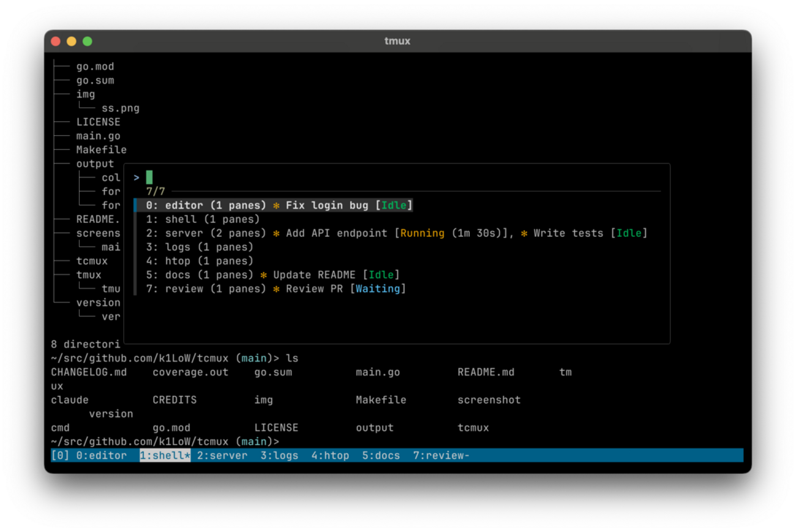Viewport: 796px width, 532px height.
Task: Click the [0] session indicator in status bar
Action: 59,455
